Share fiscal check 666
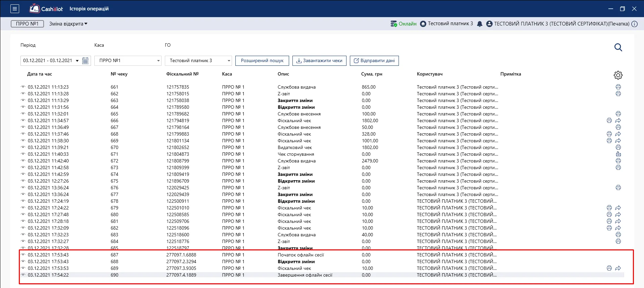This screenshot has width=644, height=288. pyautogui.click(x=618, y=121)
